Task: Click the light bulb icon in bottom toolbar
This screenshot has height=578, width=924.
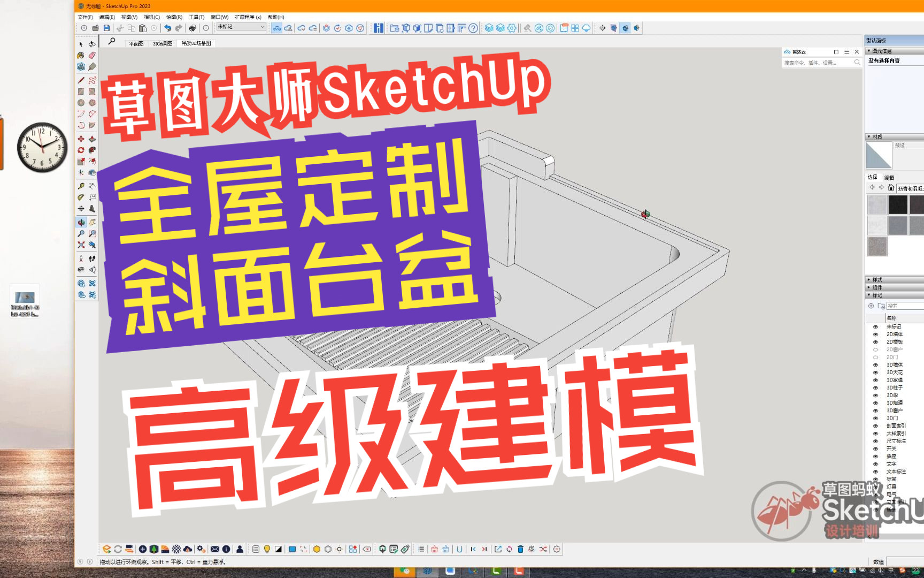Action: click(x=267, y=549)
